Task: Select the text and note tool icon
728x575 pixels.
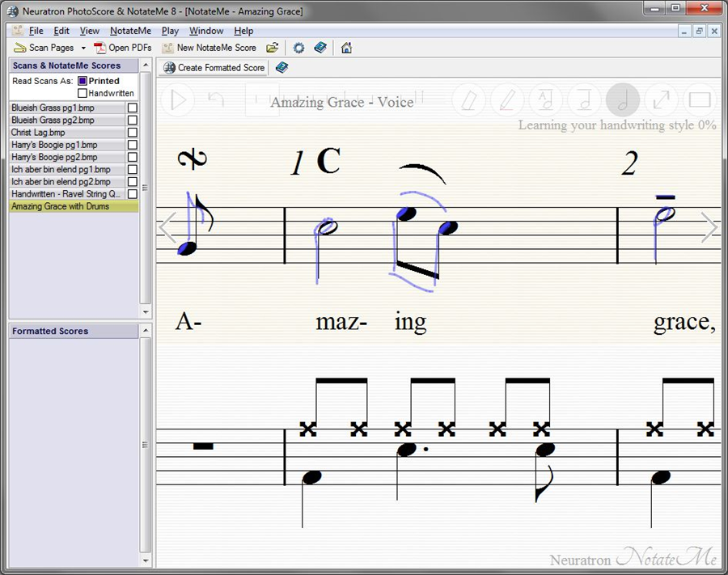Action: click(x=546, y=100)
